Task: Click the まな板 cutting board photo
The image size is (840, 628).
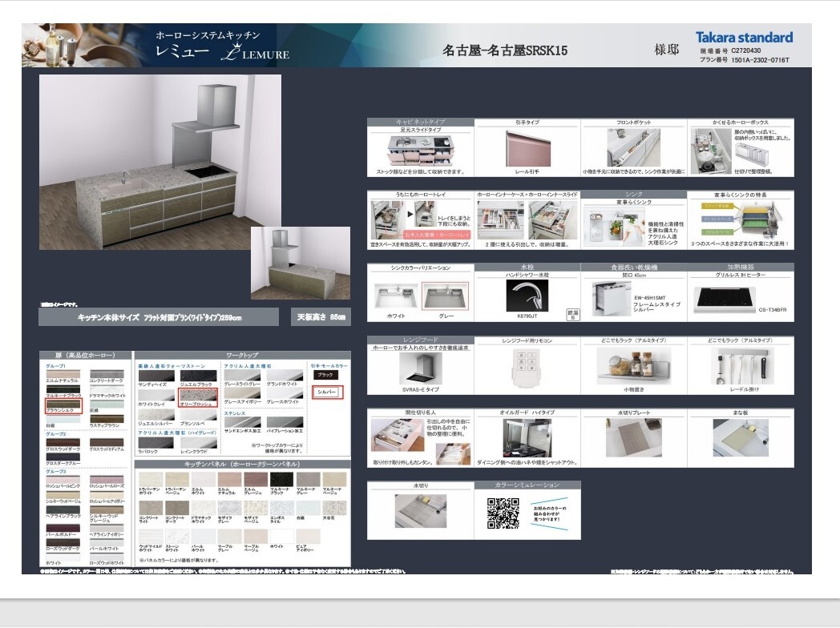Action: [x=740, y=437]
